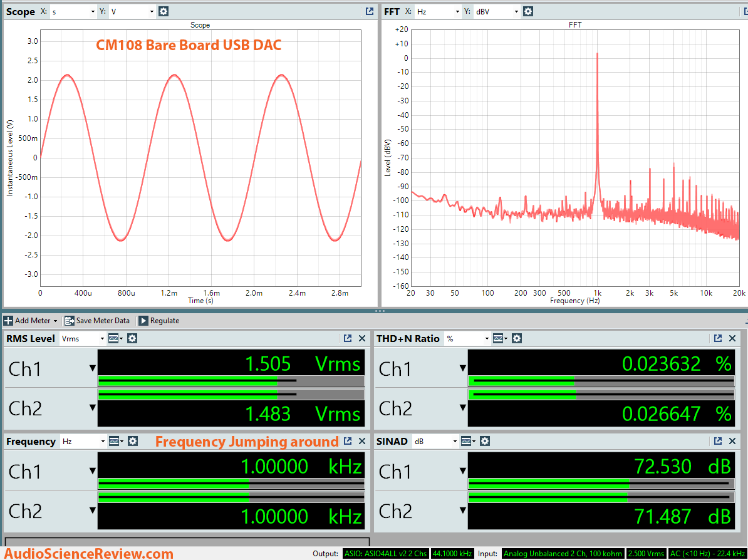This screenshot has width=748, height=560.
Task: Open RMS Level meter settings gear
Action: click(132, 339)
